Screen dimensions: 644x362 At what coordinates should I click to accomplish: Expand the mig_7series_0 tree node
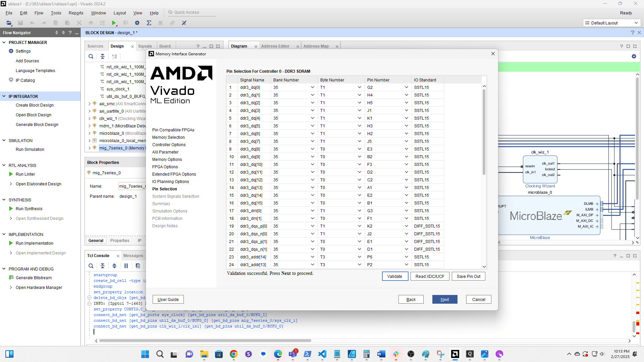pos(90,148)
